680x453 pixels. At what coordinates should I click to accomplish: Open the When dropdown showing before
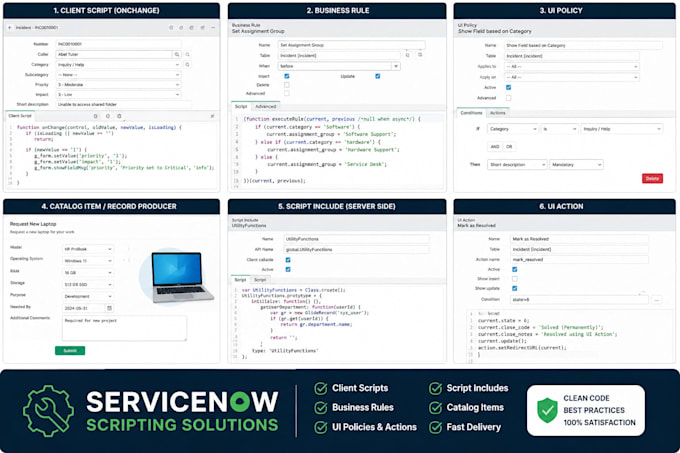pos(339,66)
